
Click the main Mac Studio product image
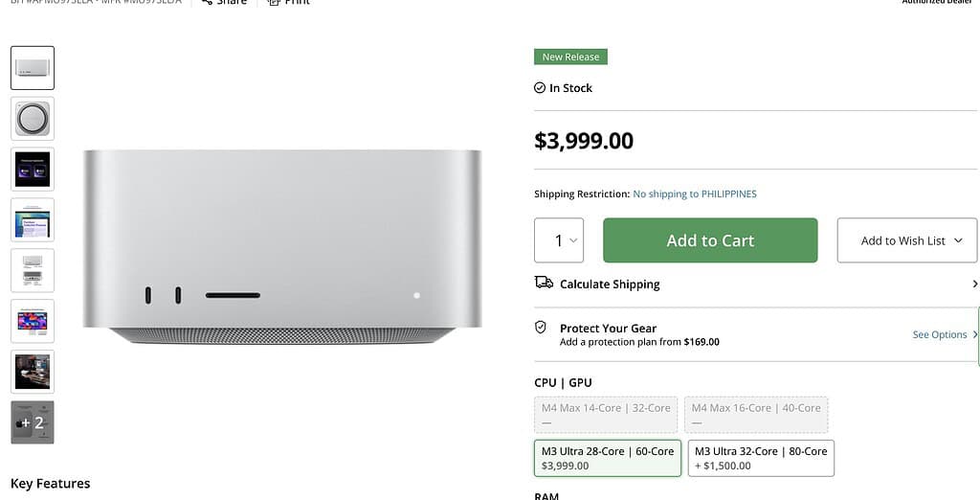[x=282, y=246]
